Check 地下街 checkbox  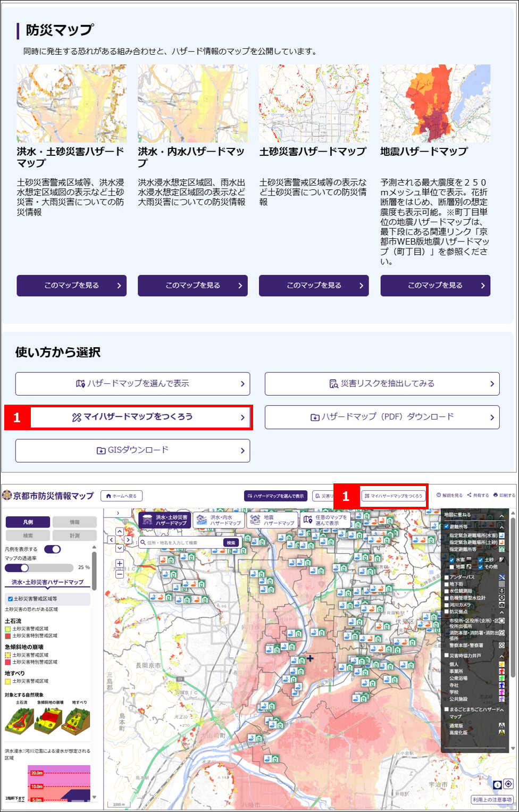(447, 584)
